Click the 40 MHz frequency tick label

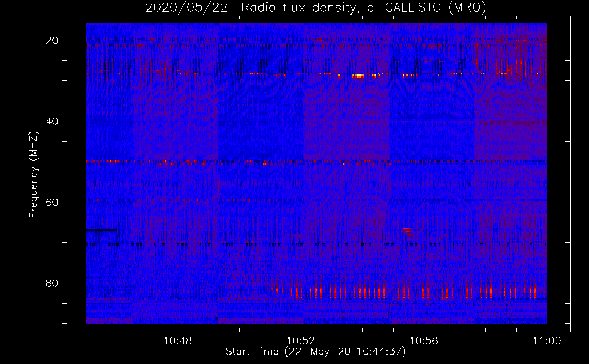[x=52, y=121]
